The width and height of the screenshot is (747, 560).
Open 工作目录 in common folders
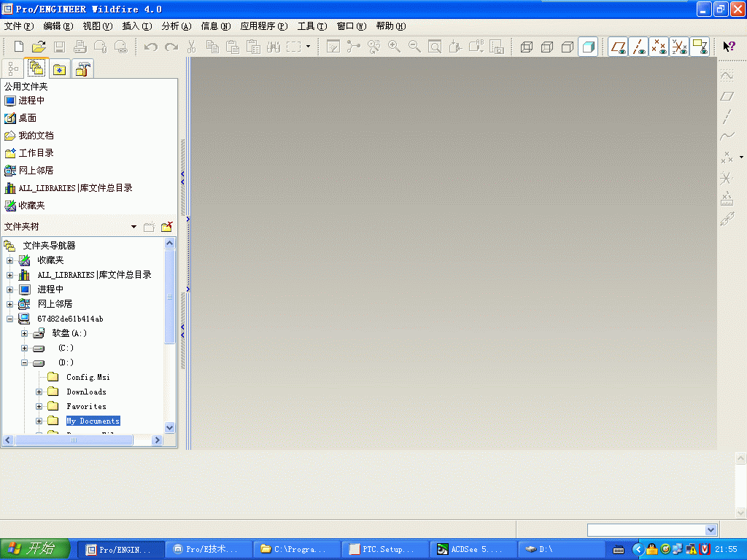coord(29,153)
